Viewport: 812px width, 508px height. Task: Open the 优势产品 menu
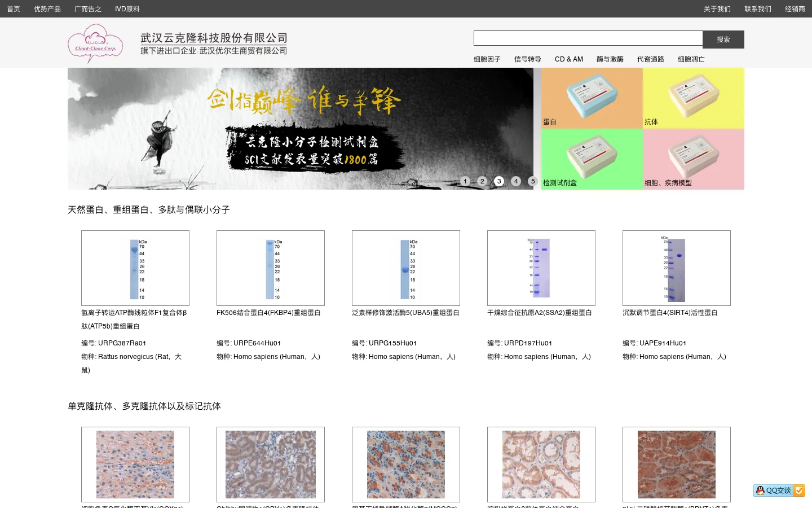(47, 9)
